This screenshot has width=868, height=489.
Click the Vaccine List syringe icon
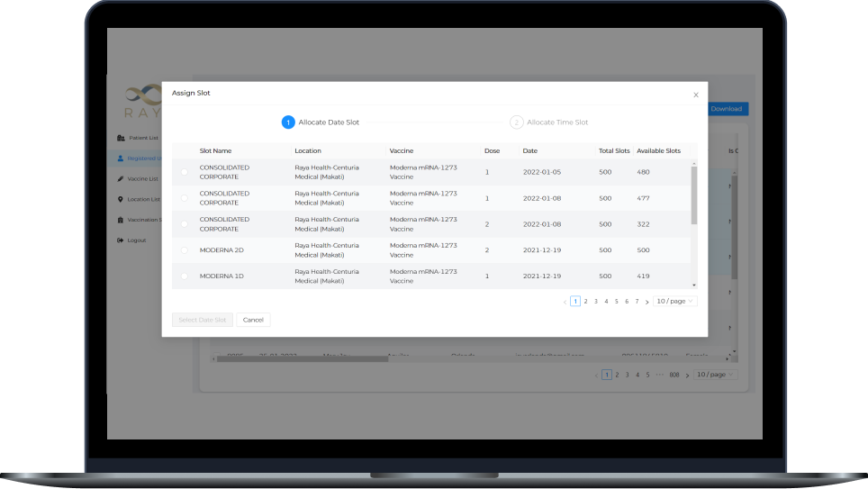point(121,179)
